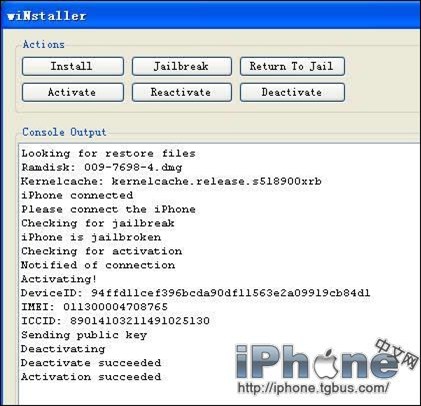Image resolution: width=421 pixels, height=406 pixels.
Task: Click the Console Output group label
Action: tap(64, 132)
